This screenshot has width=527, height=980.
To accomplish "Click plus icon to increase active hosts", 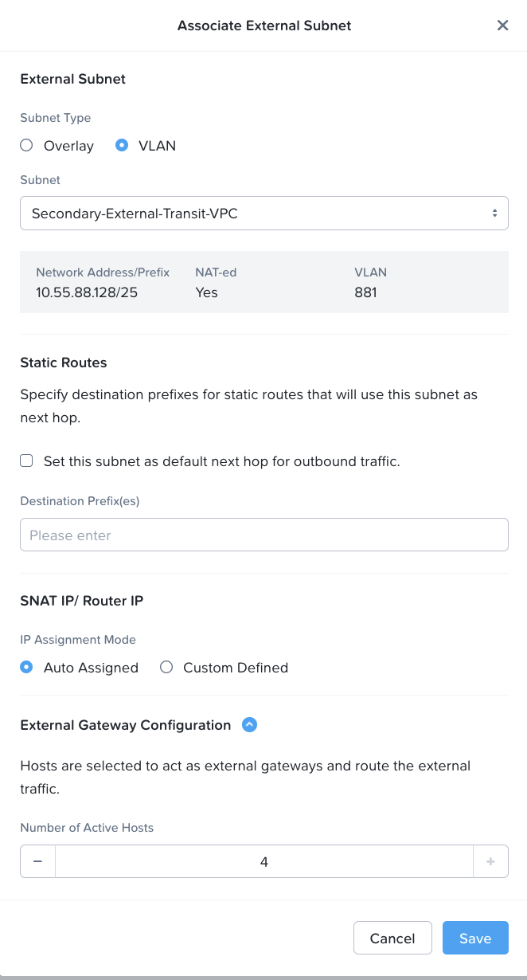I will pyautogui.click(x=490, y=861).
